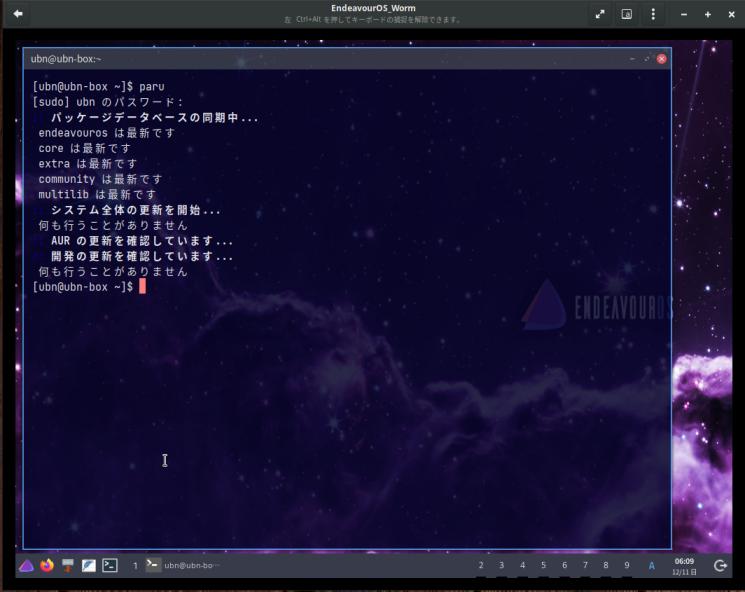Viewport: 745px width, 592px height.
Task: Click the 'multilib は最新です' line
Action: pyautogui.click(x=97, y=194)
